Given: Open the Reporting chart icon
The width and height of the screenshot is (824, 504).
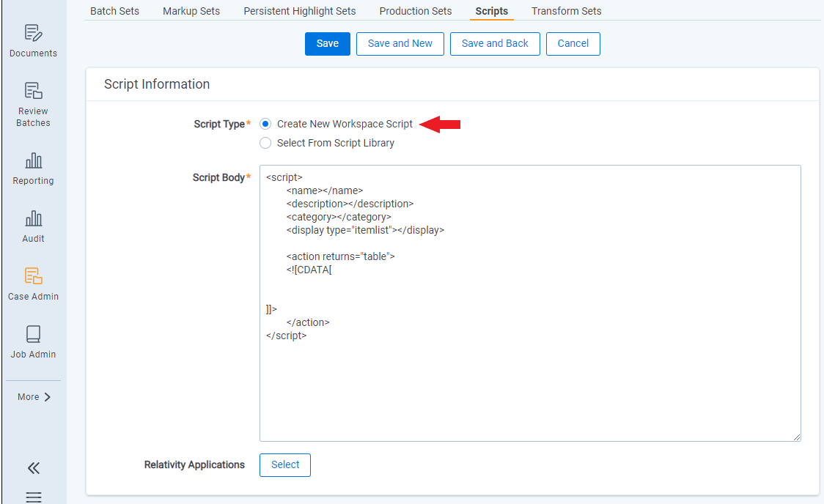Looking at the screenshot, I should click(x=33, y=160).
